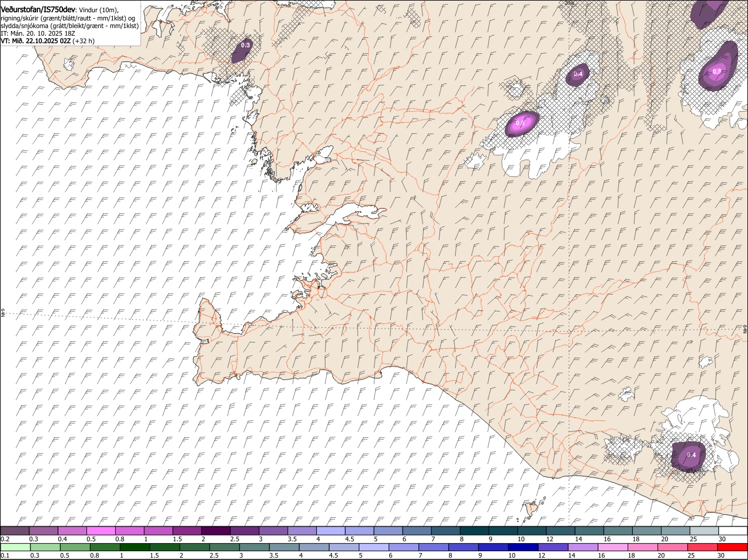Click the purple blob labeled 0.3
The width and height of the screenshot is (748, 560).
coord(243,50)
